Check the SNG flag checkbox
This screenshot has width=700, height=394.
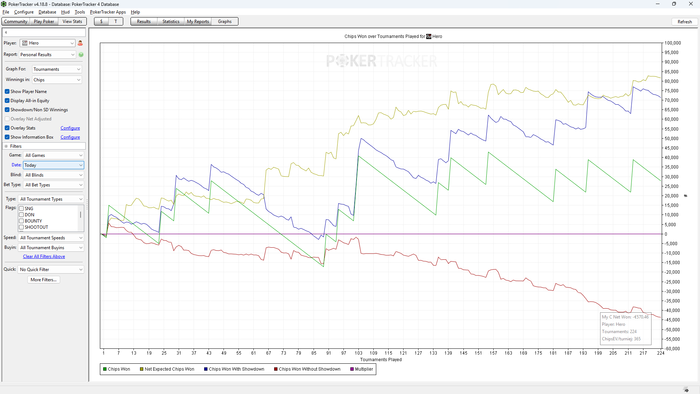[21, 208]
